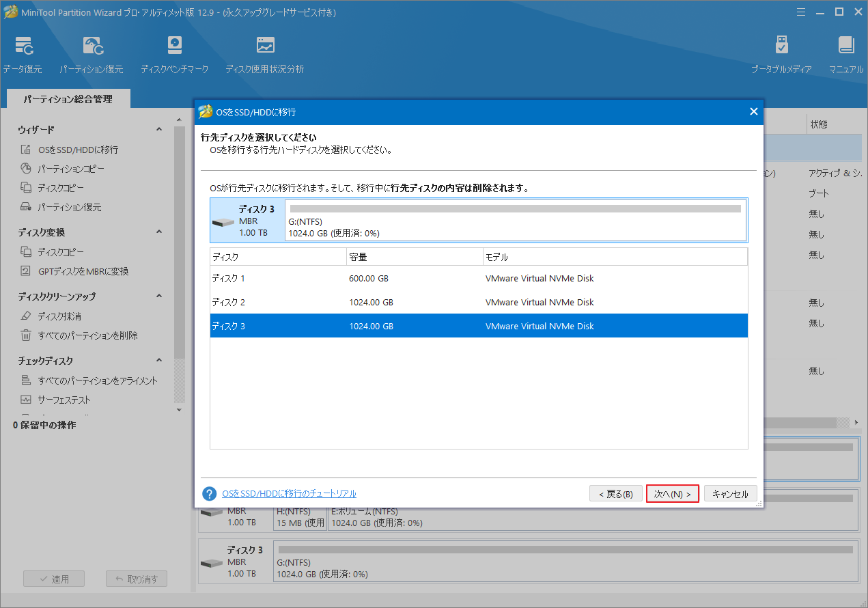
Task: Click 状態 column header in main window
Action: coord(819,124)
